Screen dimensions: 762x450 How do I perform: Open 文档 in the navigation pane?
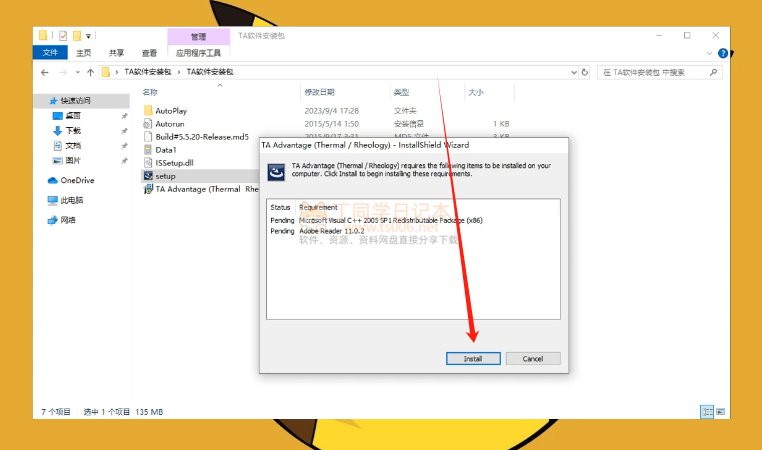(73, 146)
